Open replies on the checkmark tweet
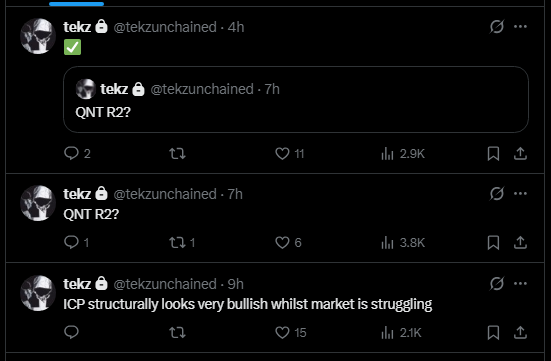 [77, 154]
